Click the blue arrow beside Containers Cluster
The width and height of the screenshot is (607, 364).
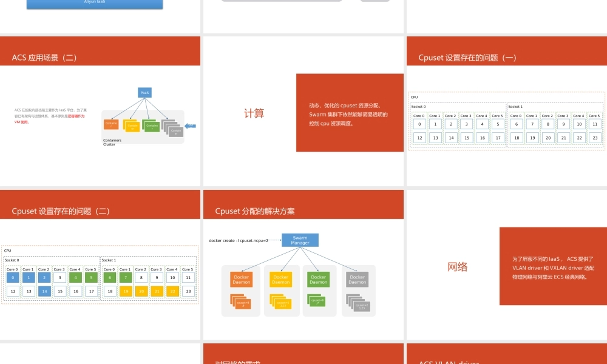(189, 126)
